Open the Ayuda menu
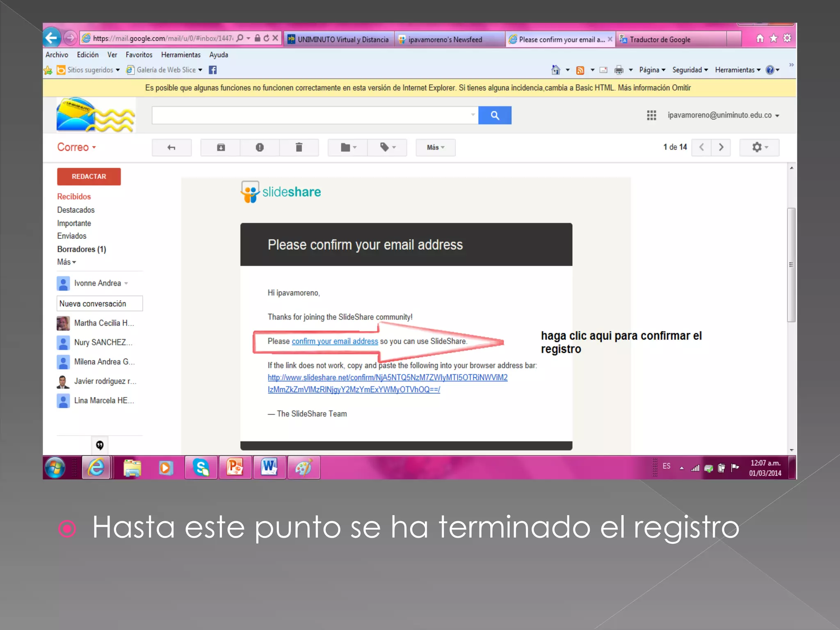Viewport: 840px width, 630px height. [x=219, y=55]
